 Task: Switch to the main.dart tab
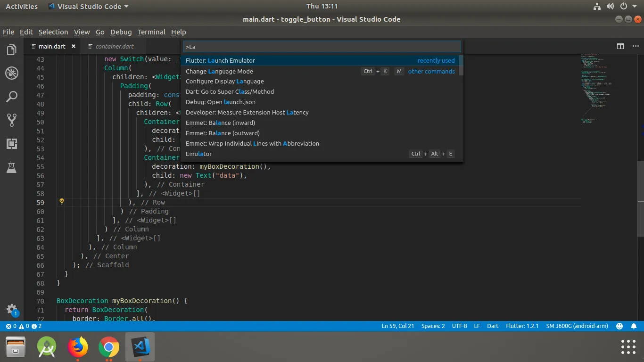coord(52,46)
